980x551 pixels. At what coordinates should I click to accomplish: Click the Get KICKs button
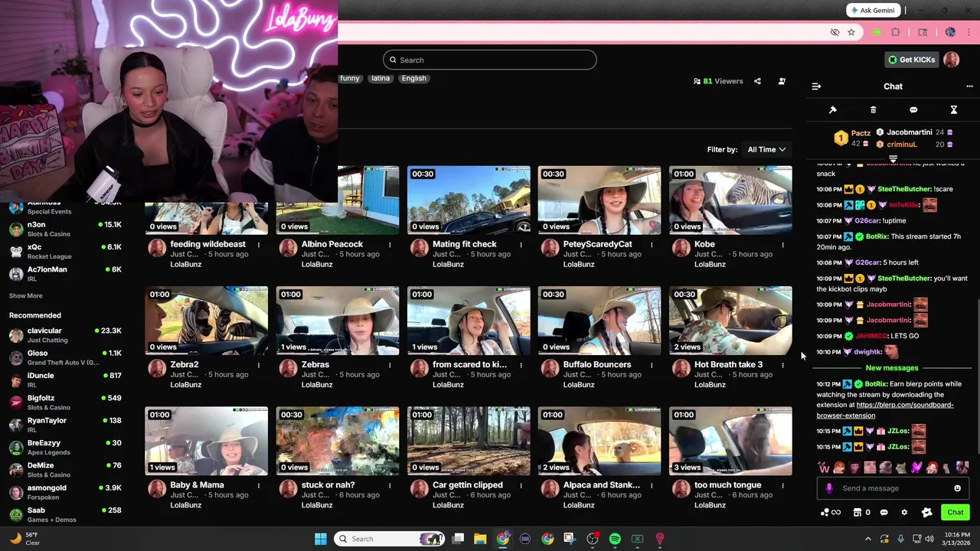pyautogui.click(x=912, y=60)
